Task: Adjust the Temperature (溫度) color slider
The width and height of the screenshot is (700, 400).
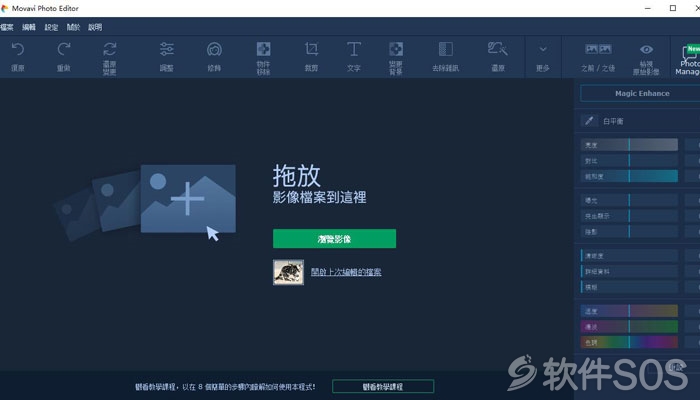Action: click(629, 311)
